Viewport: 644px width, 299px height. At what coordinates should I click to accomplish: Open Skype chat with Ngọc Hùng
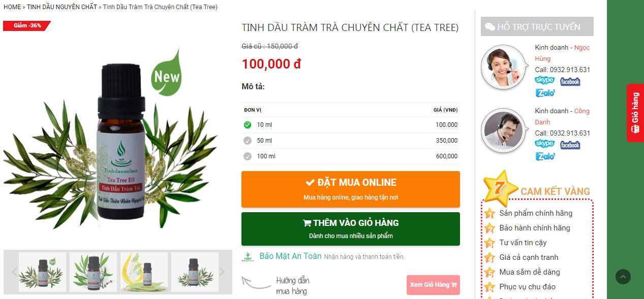click(x=544, y=80)
